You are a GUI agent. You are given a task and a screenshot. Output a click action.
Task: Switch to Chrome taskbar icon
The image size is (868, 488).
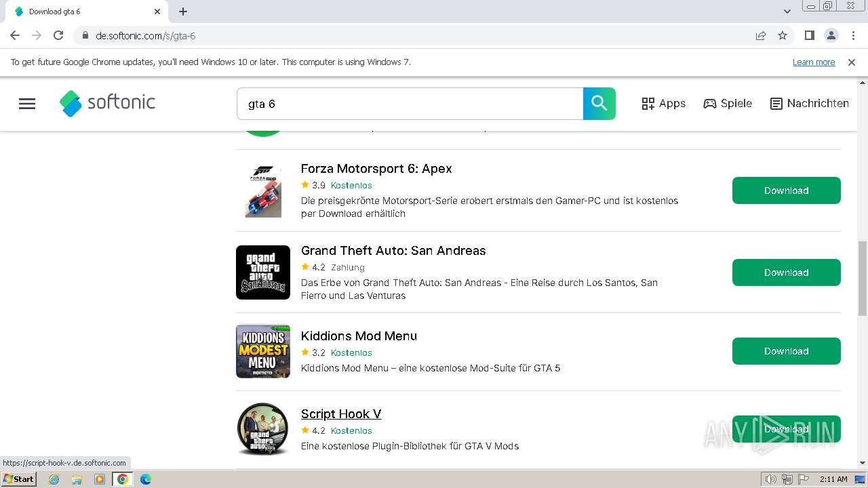(x=123, y=479)
